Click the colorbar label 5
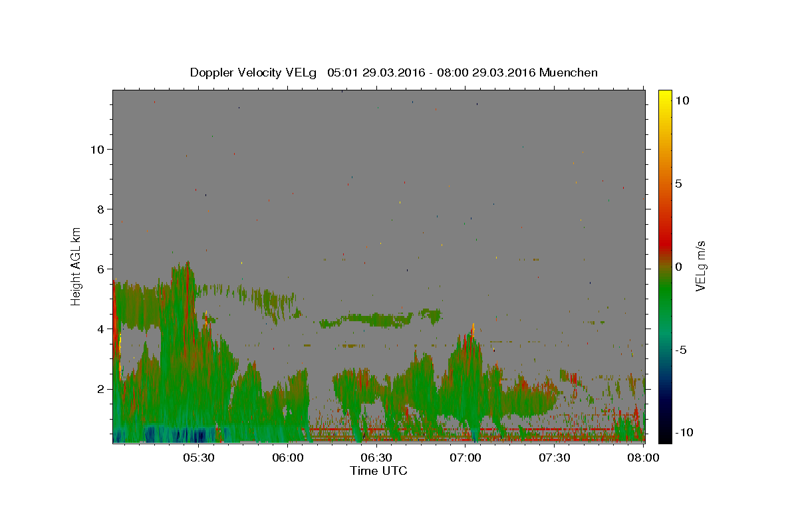798x532 pixels. (x=679, y=184)
